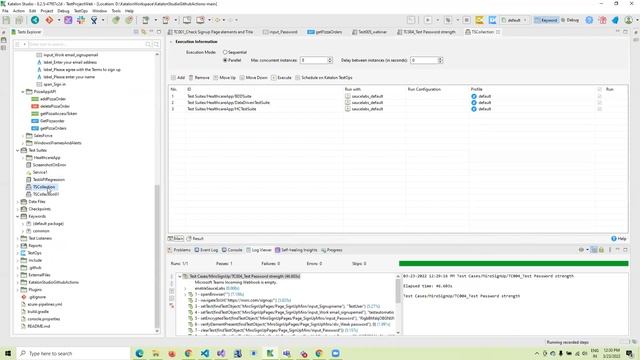Click the Execute button
Screen dimensions: 640x360
(281, 78)
